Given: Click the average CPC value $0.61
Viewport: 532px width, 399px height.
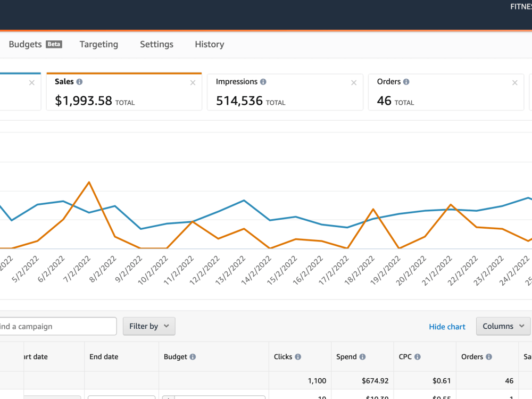Looking at the screenshot, I should click(x=442, y=381).
